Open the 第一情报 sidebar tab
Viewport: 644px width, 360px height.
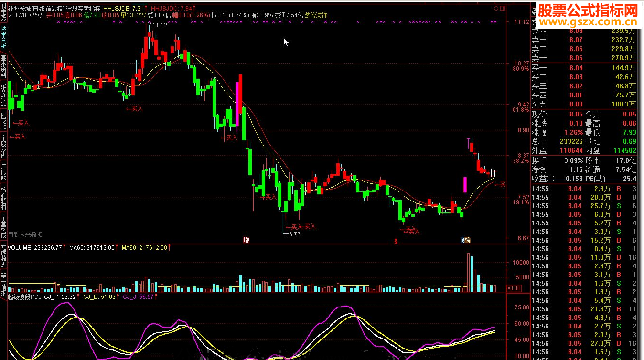pyautogui.click(x=3, y=284)
